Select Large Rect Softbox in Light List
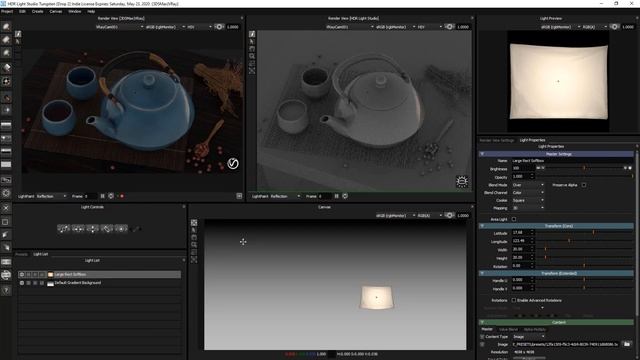This screenshot has height=360, width=640. click(100, 275)
